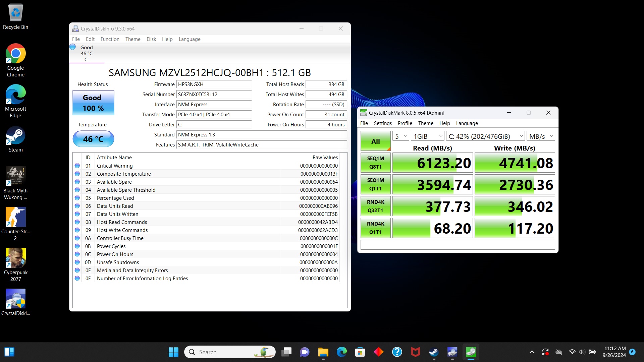This screenshot has height=362, width=644.
Task: Click the Windows Start button on the taskbar
Action: click(173, 352)
